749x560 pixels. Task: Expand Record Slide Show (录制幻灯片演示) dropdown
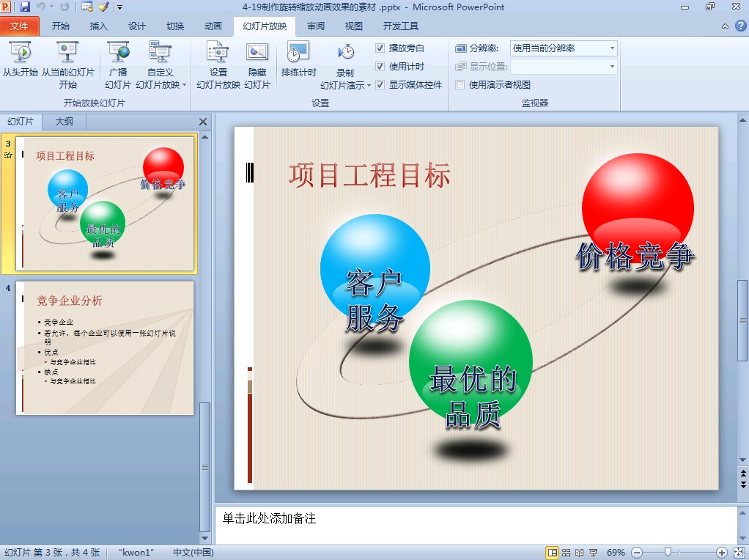[x=345, y=85]
